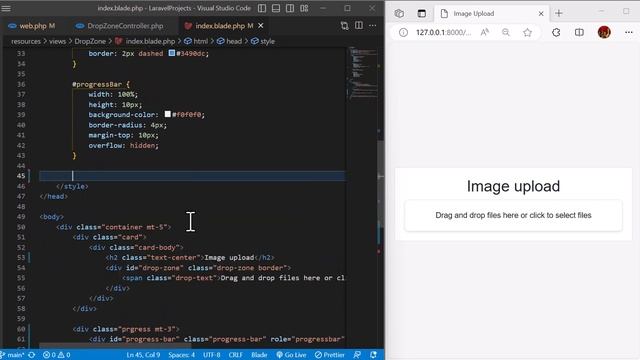640x360 pixels.
Task: Select the 'Image Upload' browser tab
Action: (x=491, y=13)
